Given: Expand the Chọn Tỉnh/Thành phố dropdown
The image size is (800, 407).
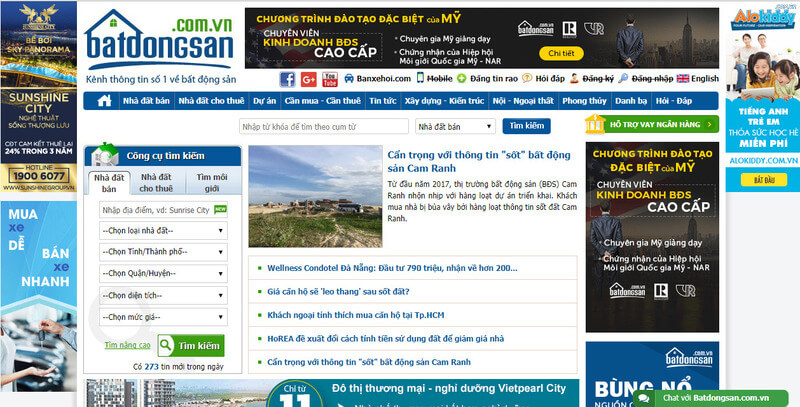Looking at the screenshot, I should point(163,252).
